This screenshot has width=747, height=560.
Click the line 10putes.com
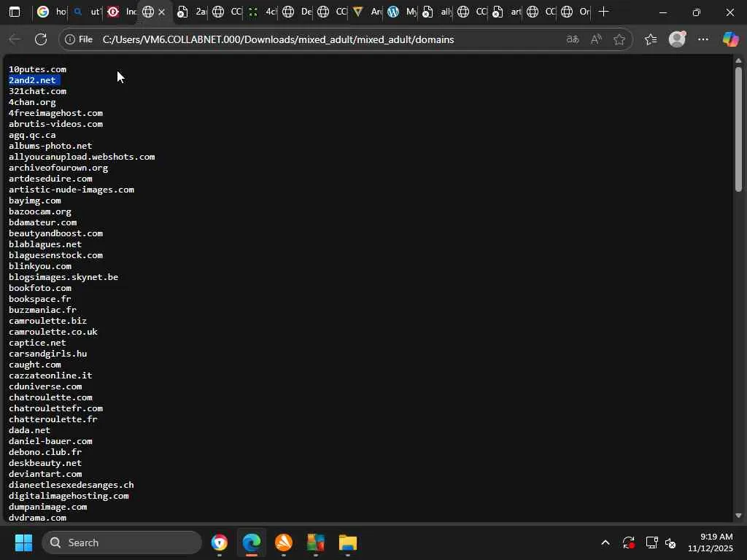(38, 69)
